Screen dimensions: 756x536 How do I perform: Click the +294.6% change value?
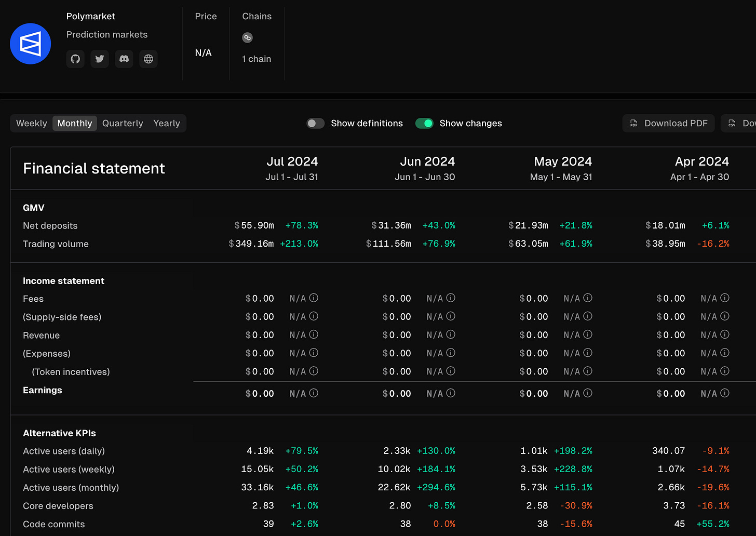[436, 487]
